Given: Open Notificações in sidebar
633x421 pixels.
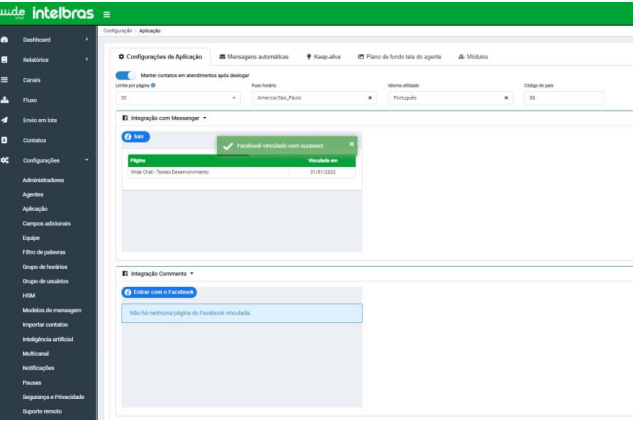Looking at the screenshot, I should pyautogui.click(x=38, y=368).
